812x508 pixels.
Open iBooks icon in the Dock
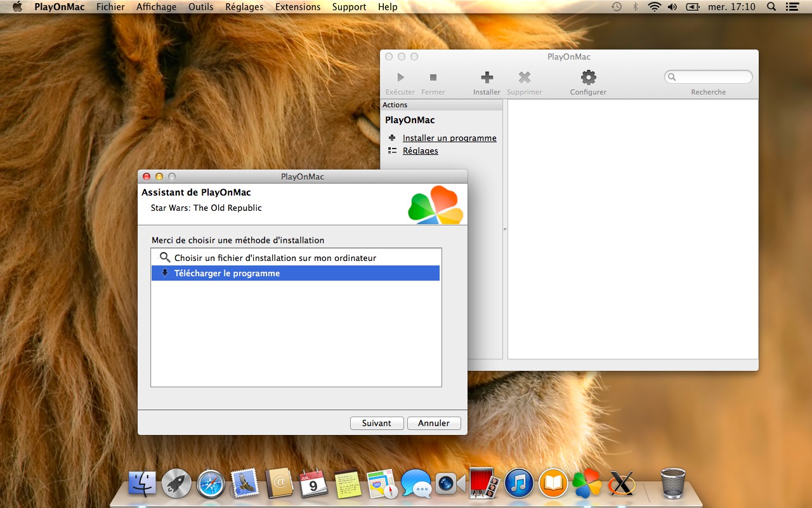554,484
